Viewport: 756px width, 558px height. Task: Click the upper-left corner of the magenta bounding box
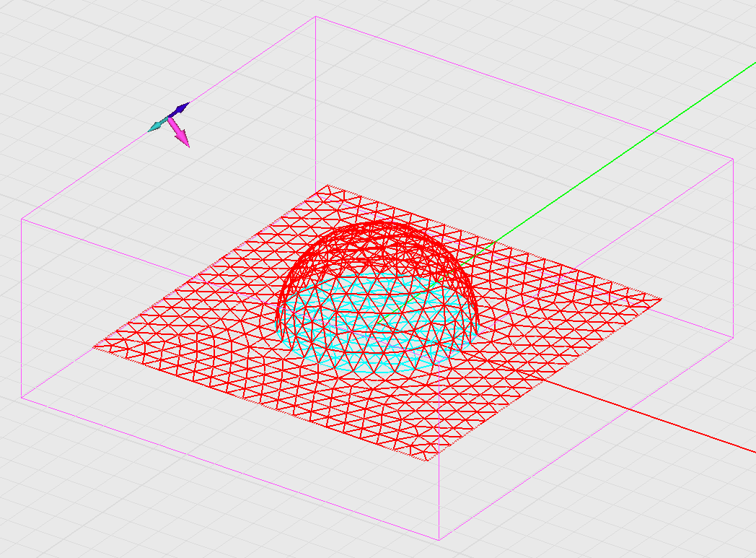[22, 219]
